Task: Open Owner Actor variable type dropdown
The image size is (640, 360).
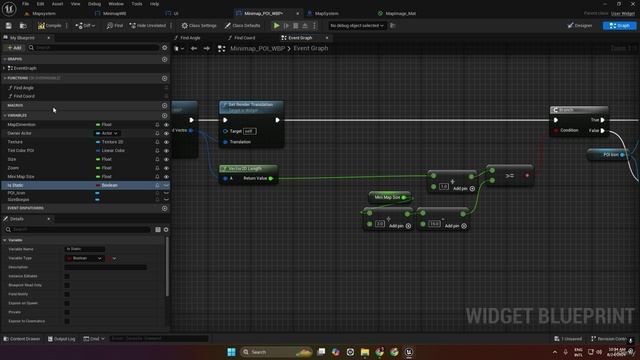Action: click(108, 133)
